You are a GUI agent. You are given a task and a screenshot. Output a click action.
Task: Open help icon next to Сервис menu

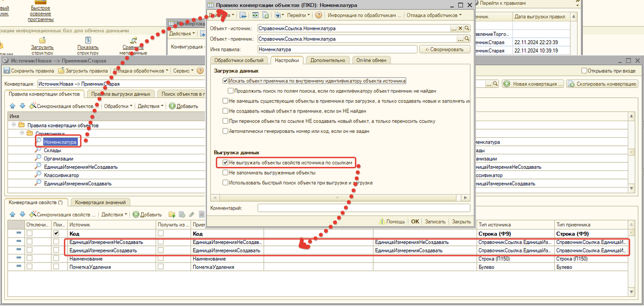coord(200,71)
